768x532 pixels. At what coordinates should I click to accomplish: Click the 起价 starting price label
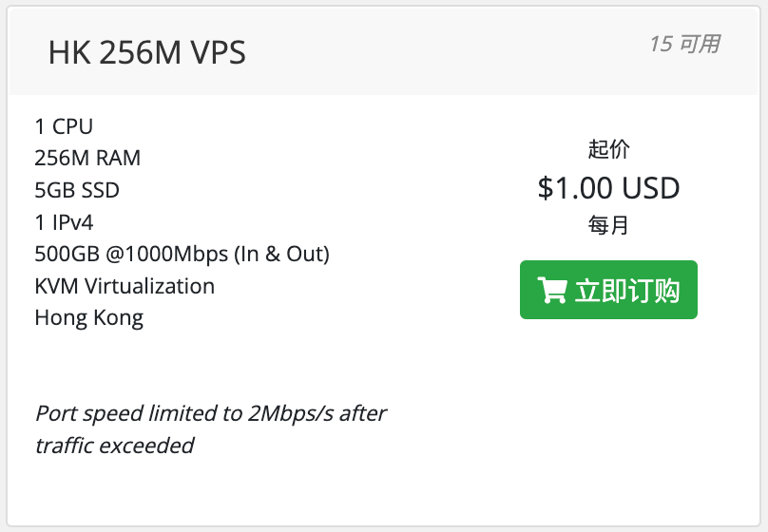point(608,149)
